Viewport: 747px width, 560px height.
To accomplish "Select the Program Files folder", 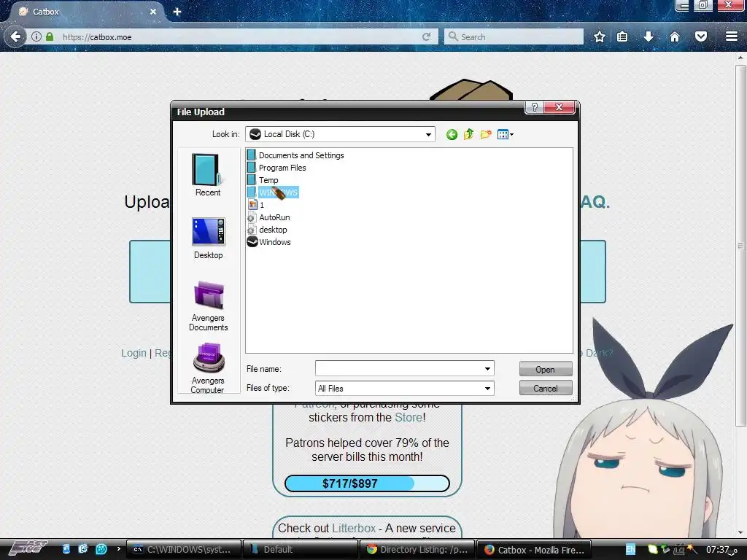I will pyautogui.click(x=276, y=168).
